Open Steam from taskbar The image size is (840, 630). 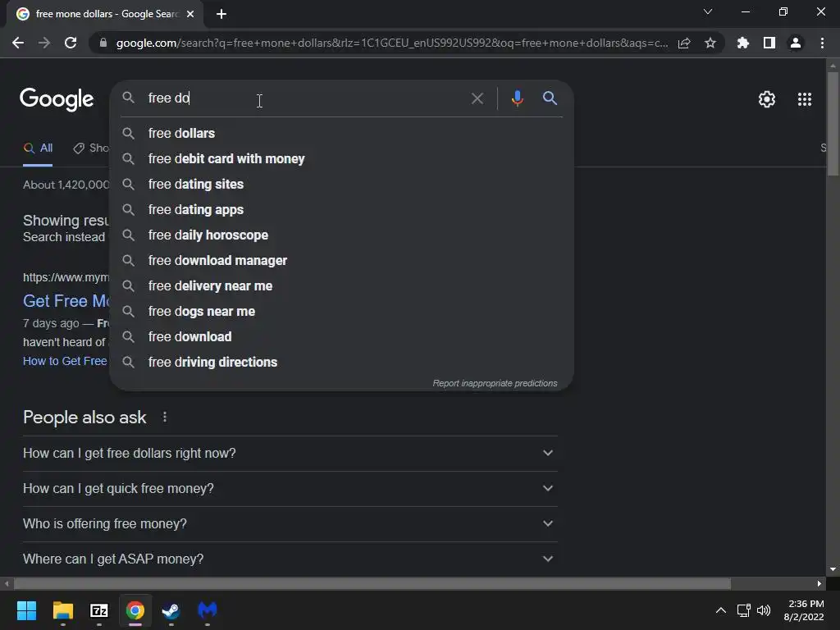pos(171,610)
